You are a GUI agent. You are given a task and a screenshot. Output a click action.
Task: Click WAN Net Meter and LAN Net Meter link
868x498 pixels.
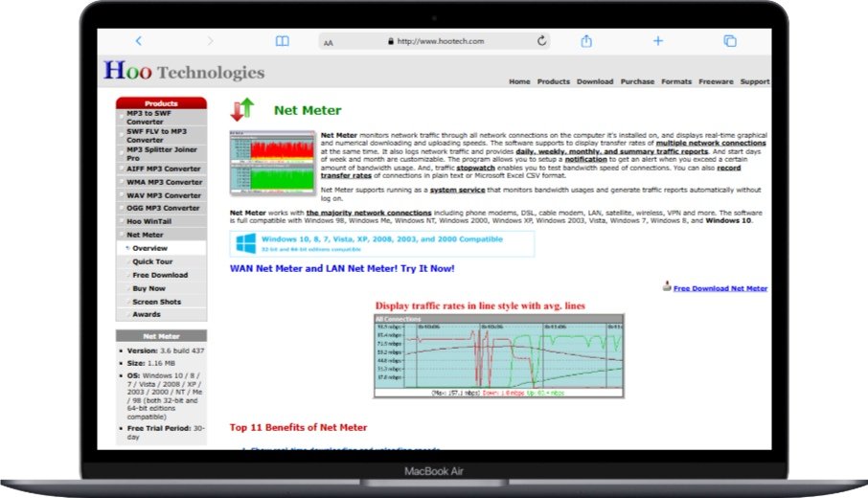pyautogui.click(x=342, y=268)
